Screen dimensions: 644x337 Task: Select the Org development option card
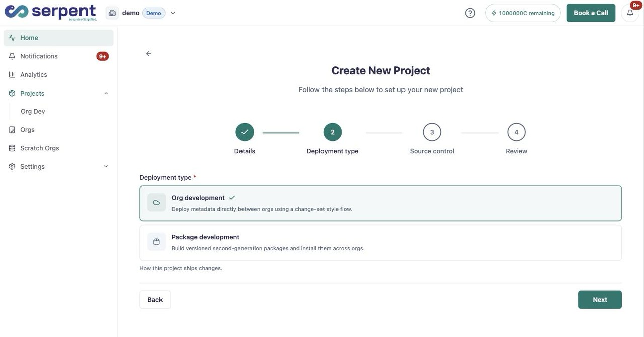click(380, 203)
